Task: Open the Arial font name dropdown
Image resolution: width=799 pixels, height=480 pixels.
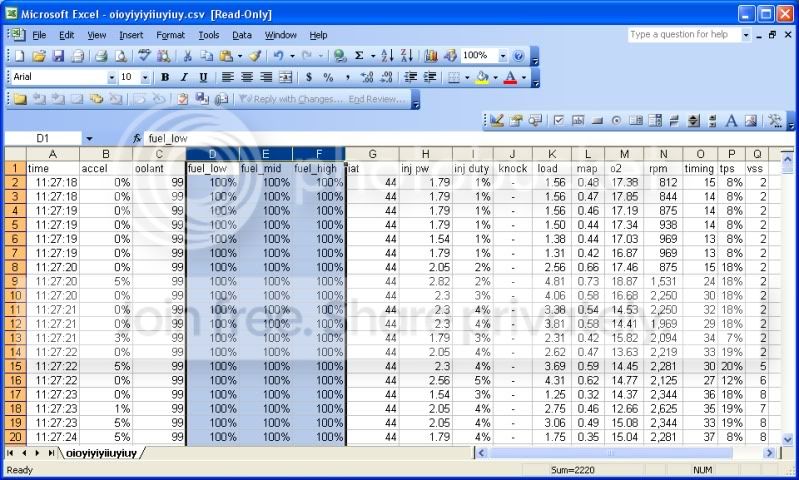Action: pos(112,77)
